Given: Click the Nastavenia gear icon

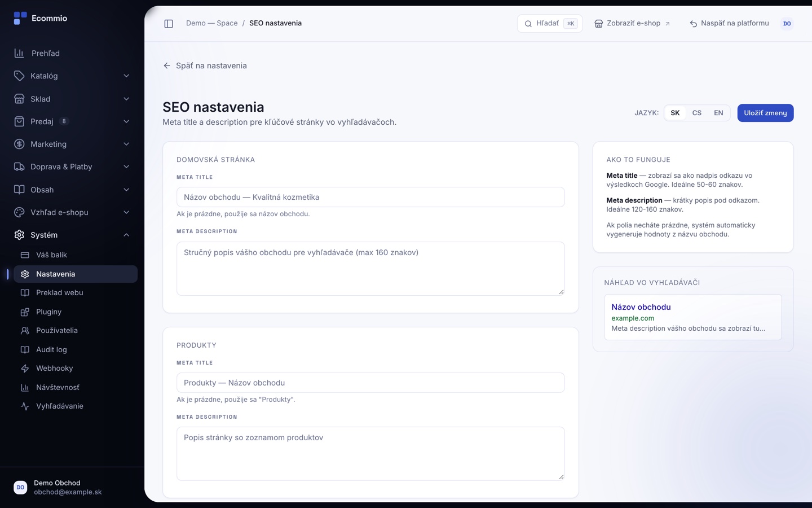Looking at the screenshot, I should point(25,274).
